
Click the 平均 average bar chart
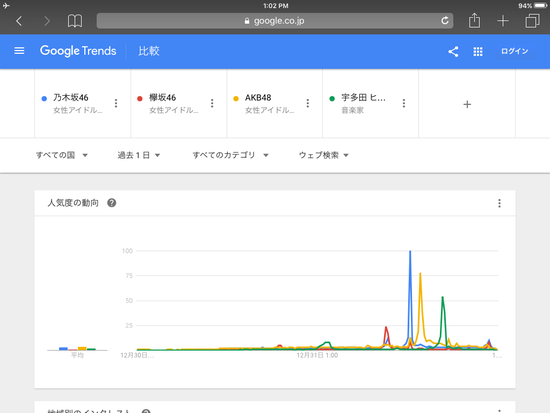click(x=77, y=348)
